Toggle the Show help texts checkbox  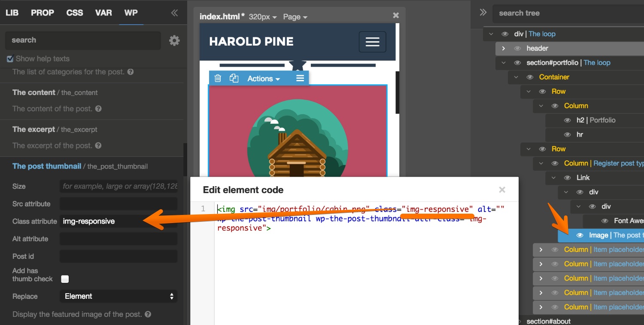(10, 59)
